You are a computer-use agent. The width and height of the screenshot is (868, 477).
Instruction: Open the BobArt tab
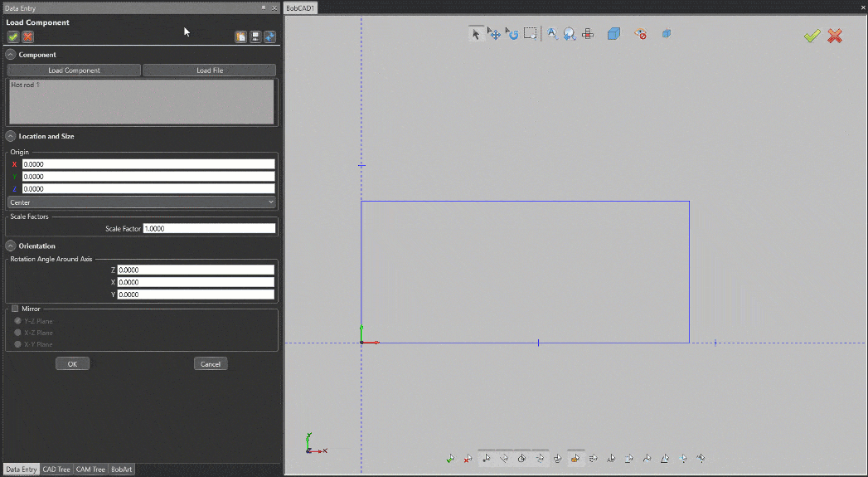[121, 470]
